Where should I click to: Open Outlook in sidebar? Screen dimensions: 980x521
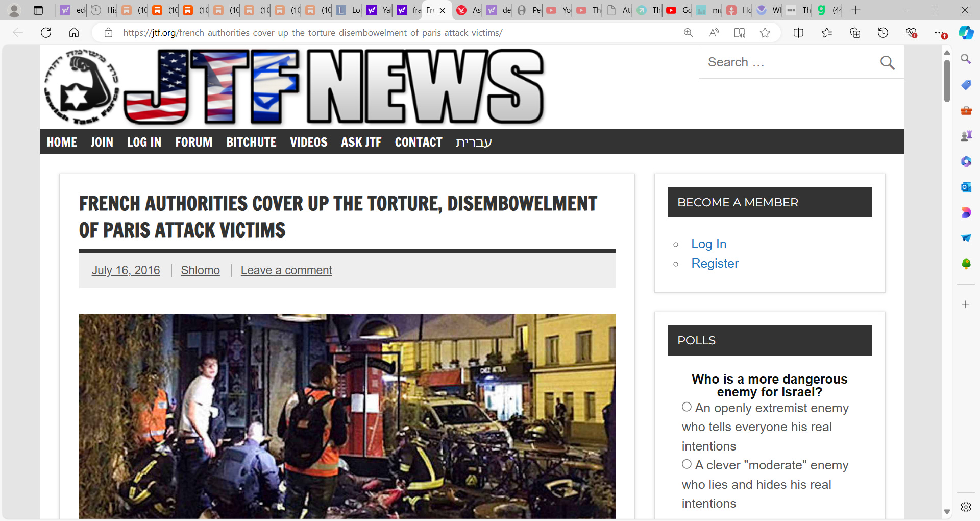966,187
